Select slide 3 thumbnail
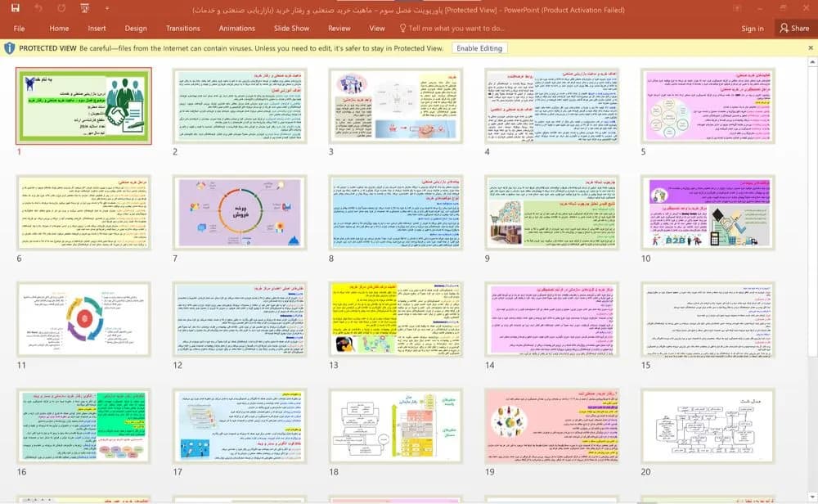Image resolution: width=818 pixels, height=504 pixels. pos(395,106)
